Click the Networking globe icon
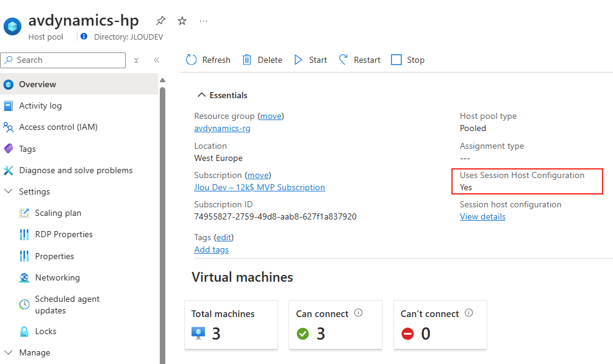 click(24, 277)
